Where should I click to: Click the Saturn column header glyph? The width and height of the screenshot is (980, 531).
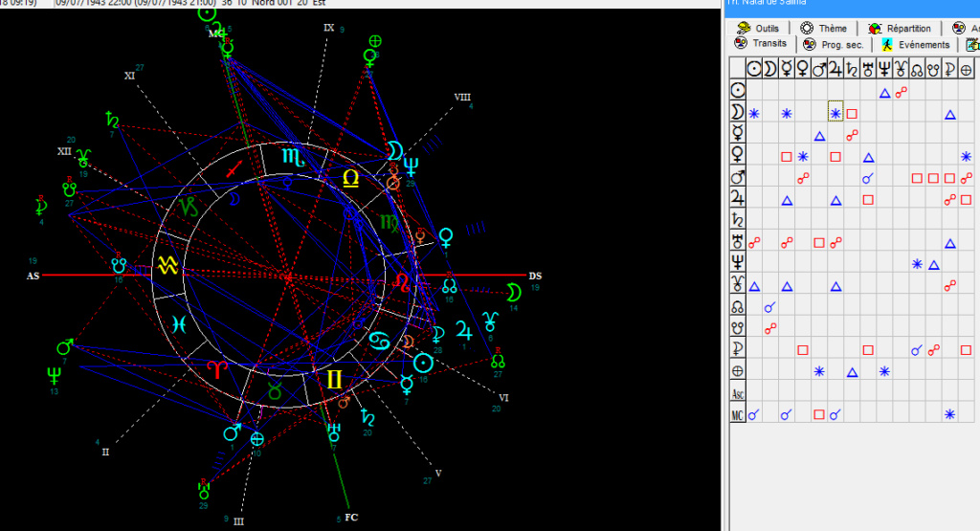point(851,68)
